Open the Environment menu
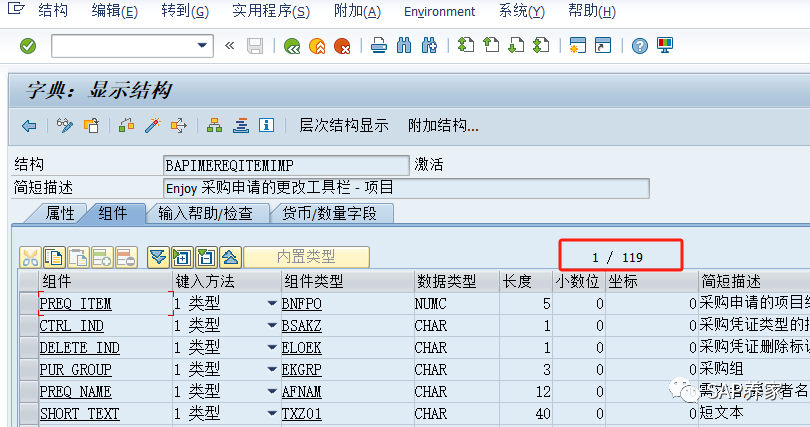810x427 pixels. point(440,11)
